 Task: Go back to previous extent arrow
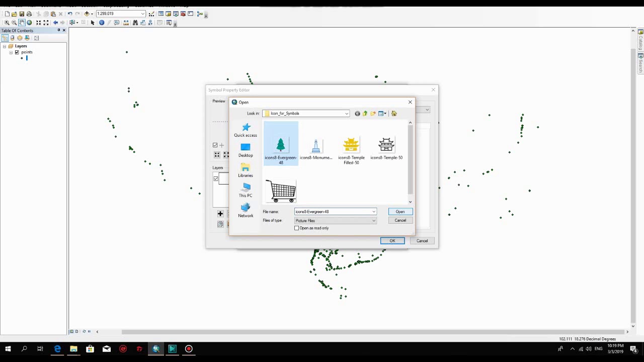[x=55, y=23]
